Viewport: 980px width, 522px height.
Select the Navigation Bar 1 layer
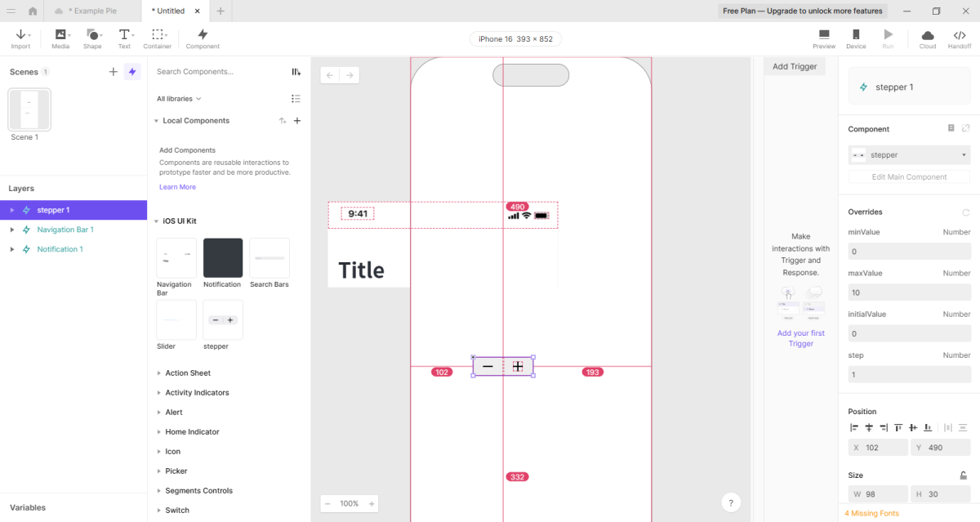(x=65, y=230)
